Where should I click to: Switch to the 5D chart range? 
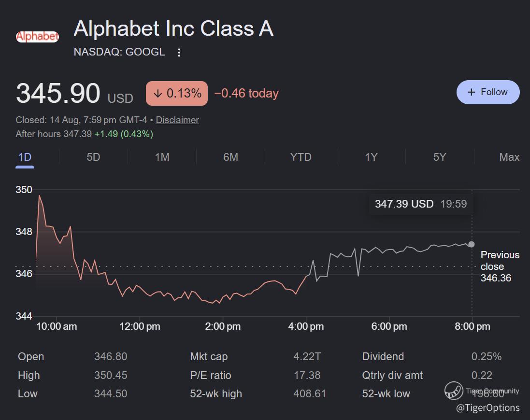point(93,157)
